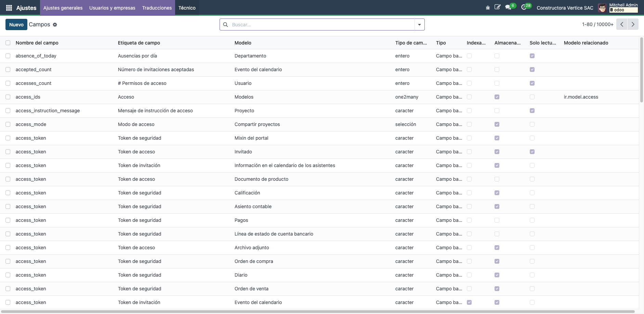Screen dimensions: 644x314
Task: Click the # Permisos de acceso label
Action: [x=142, y=83]
